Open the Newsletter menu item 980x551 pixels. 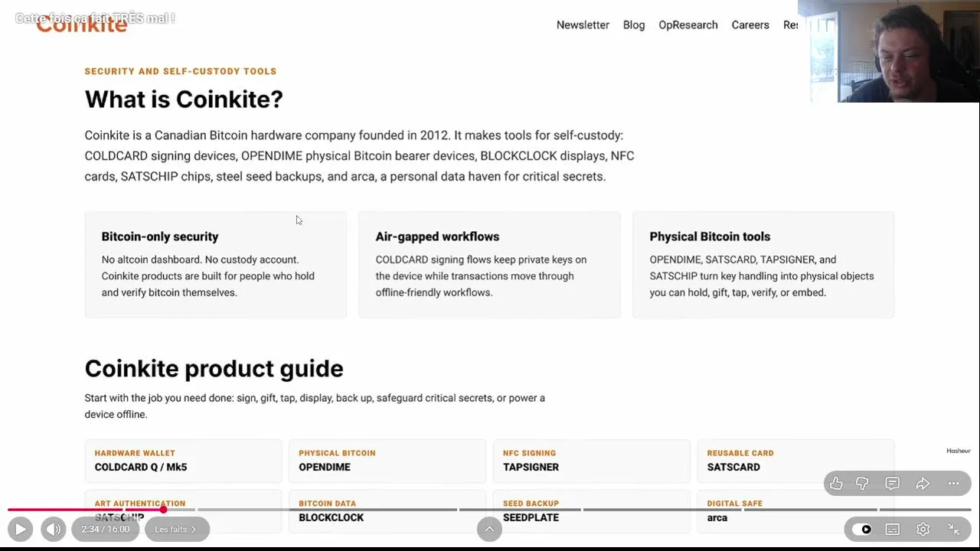(x=583, y=24)
